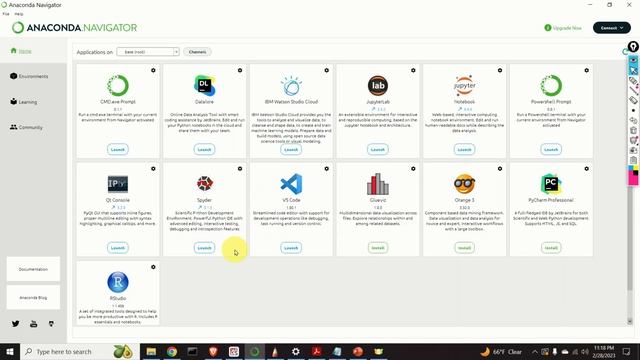Screen dimensions: 640x360
Task: Launch JupyterLab
Action: click(378, 149)
